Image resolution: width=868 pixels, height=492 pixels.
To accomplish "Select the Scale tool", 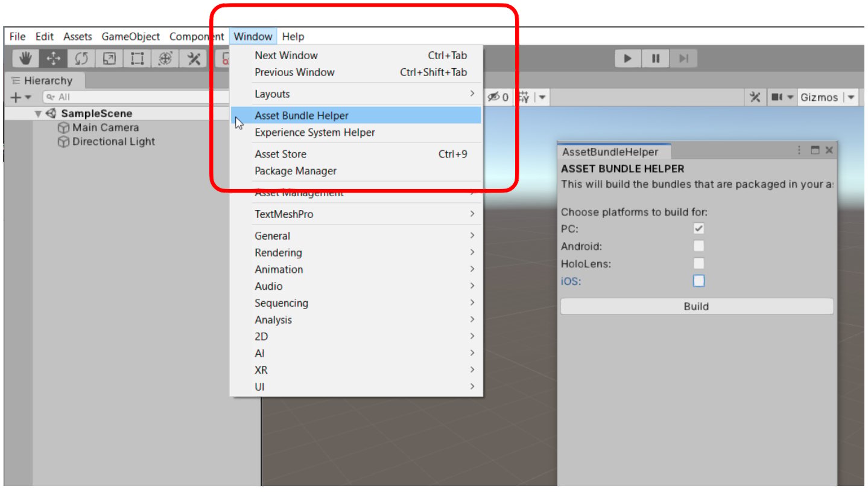I will coord(109,59).
